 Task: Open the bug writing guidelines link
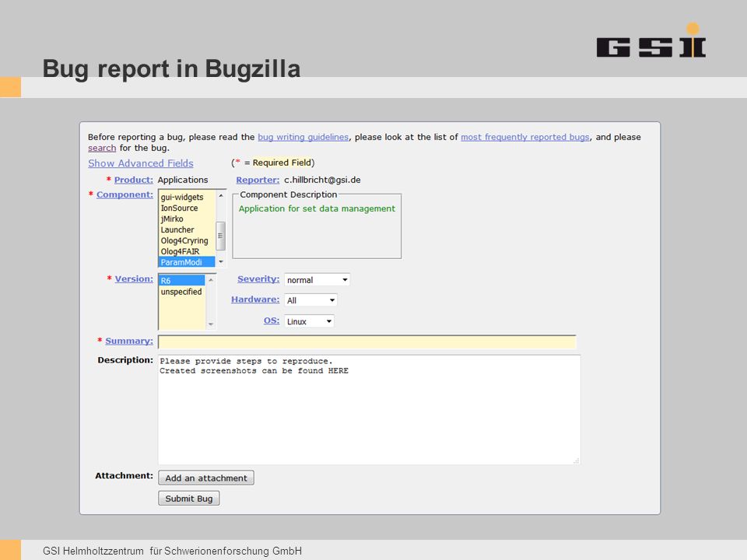pyautogui.click(x=303, y=137)
